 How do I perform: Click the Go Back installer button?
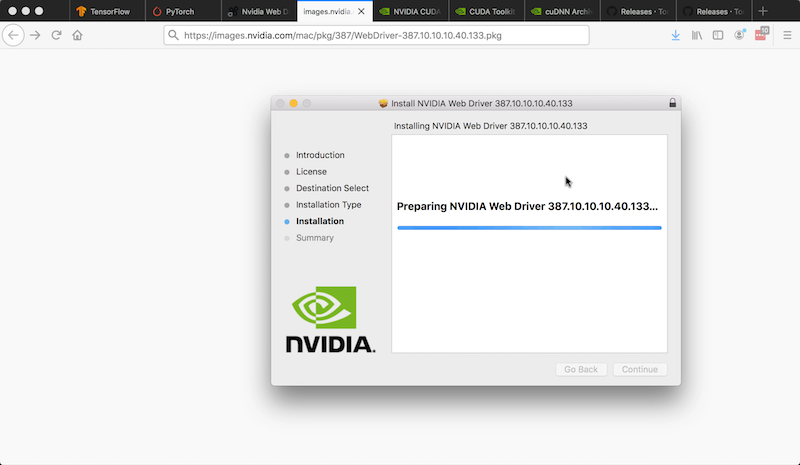[x=581, y=370]
